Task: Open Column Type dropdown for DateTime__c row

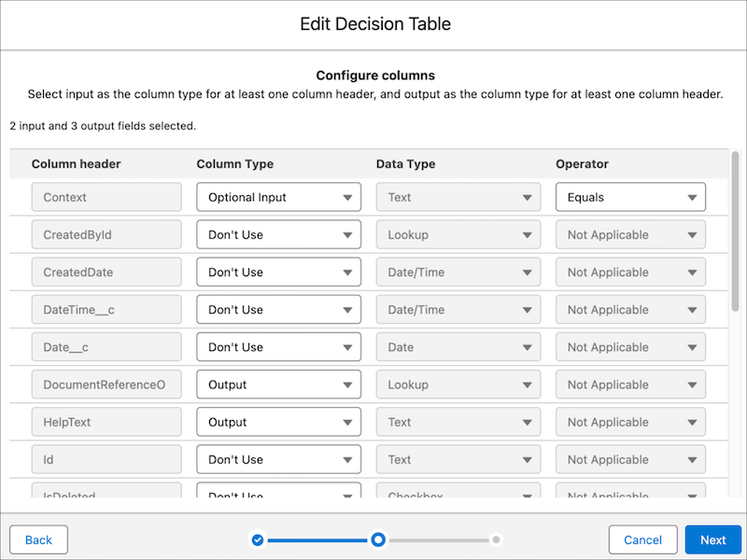Action: tap(278, 310)
